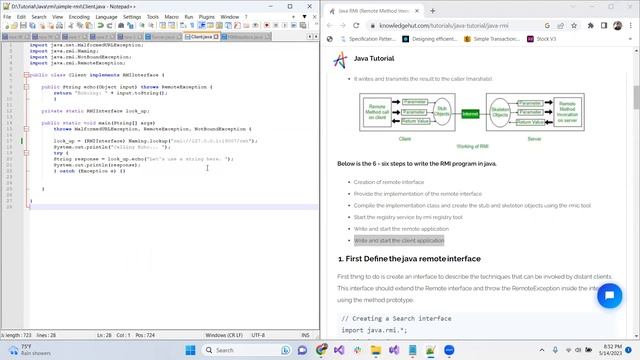The image size is (640, 360).
Task: Open Chrome extensions puzzle icon
Action: tap(591, 26)
